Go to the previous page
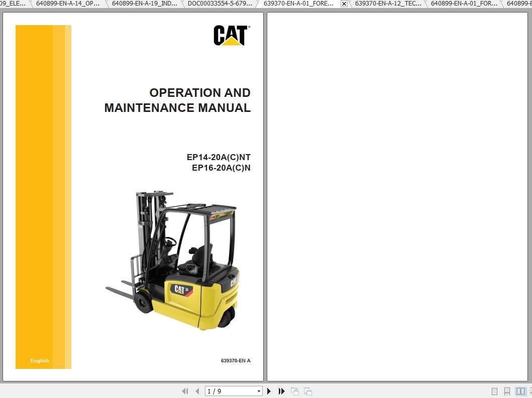532x398 pixels. click(x=197, y=391)
